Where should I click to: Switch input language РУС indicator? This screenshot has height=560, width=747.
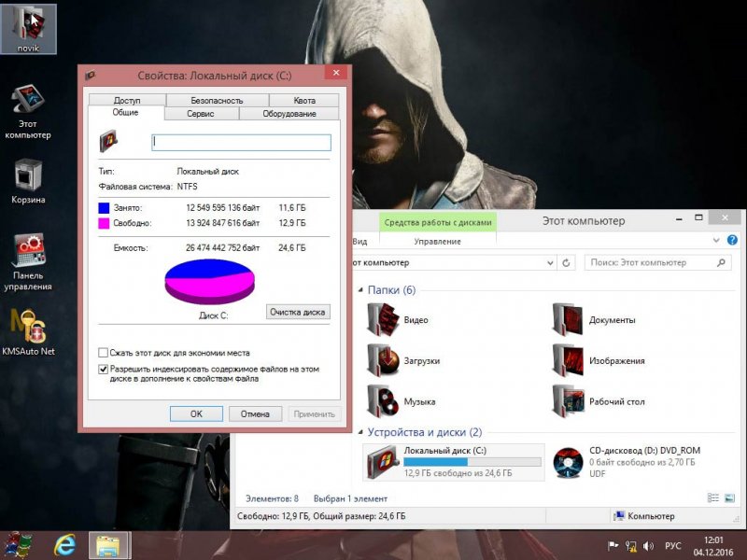672,546
